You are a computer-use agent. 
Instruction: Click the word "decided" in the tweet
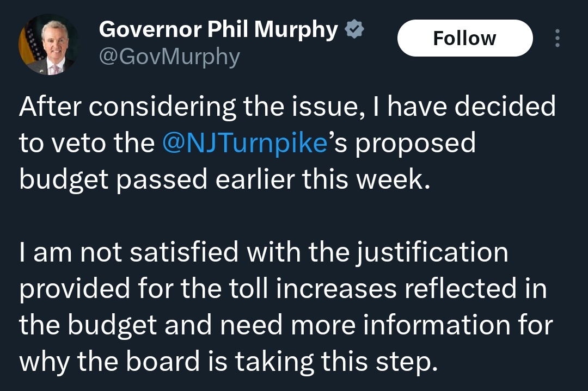click(505, 106)
